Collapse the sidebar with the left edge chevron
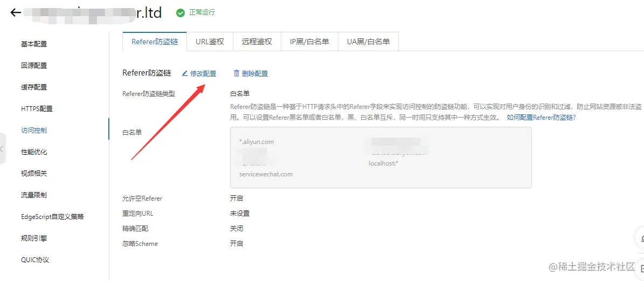644x281 pixels. click(x=2, y=149)
